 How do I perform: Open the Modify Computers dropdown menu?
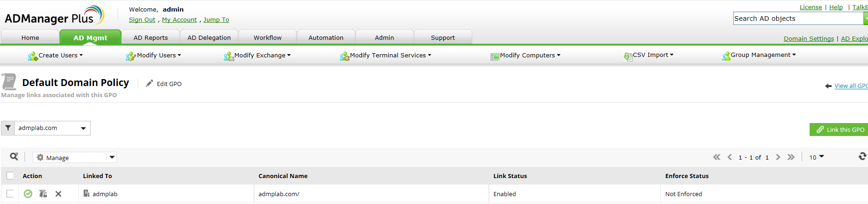click(x=530, y=55)
